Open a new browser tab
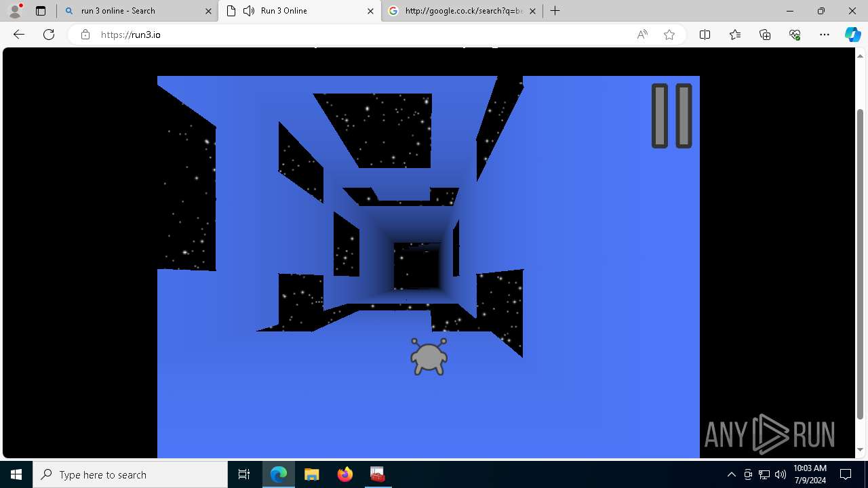Image resolution: width=868 pixels, height=488 pixels. [x=555, y=11]
